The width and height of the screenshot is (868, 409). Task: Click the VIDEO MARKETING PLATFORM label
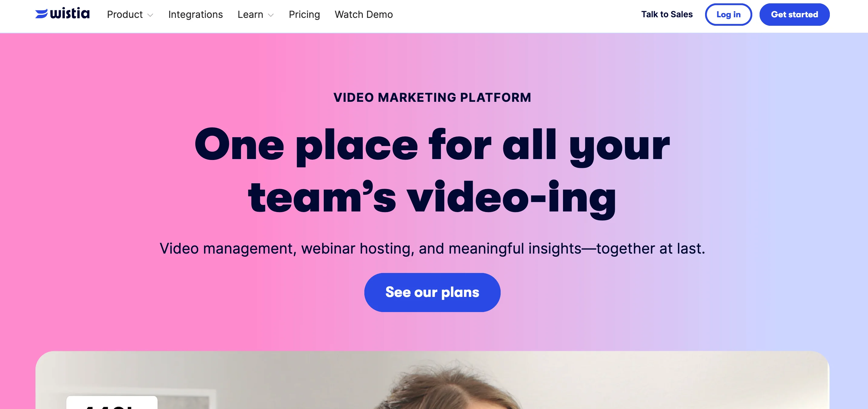click(x=432, y=98)
